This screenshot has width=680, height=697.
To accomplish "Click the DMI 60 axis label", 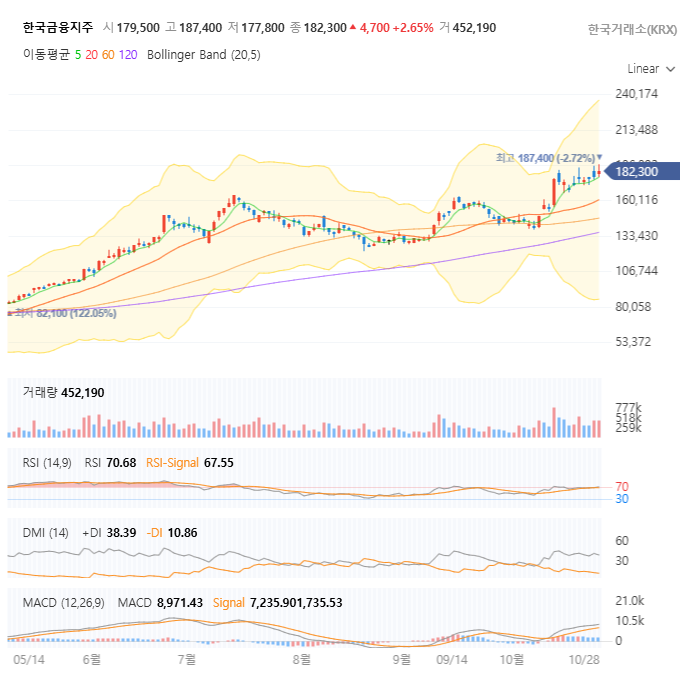I will click(622, 541).
